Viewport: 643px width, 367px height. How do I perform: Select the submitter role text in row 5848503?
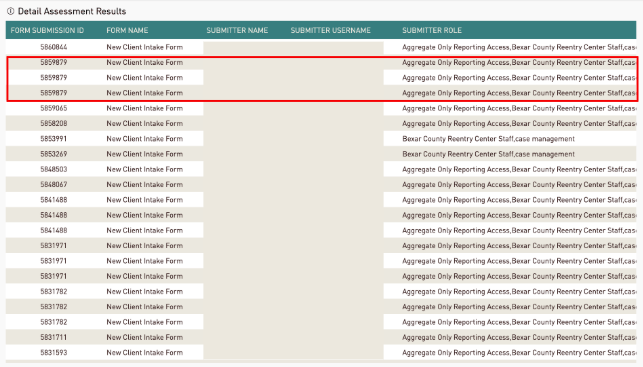point(519,169)
